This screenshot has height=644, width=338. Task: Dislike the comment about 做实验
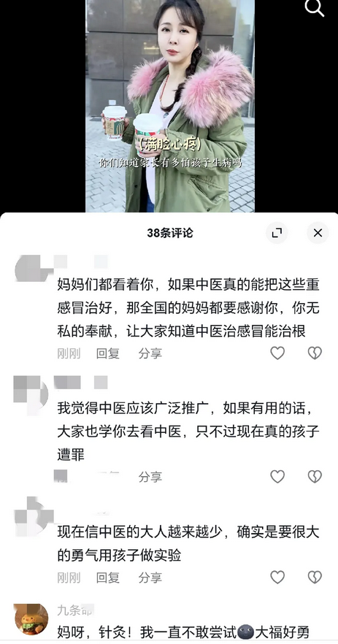pos(315,577)
